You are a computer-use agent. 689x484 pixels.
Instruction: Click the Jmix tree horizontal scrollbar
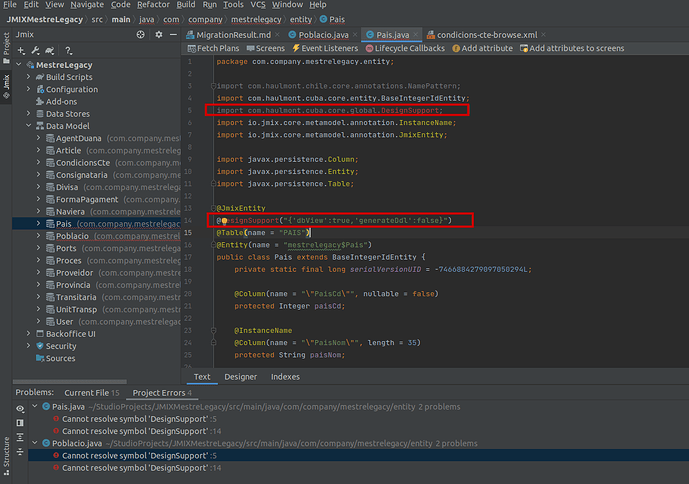tap(70, 382)
